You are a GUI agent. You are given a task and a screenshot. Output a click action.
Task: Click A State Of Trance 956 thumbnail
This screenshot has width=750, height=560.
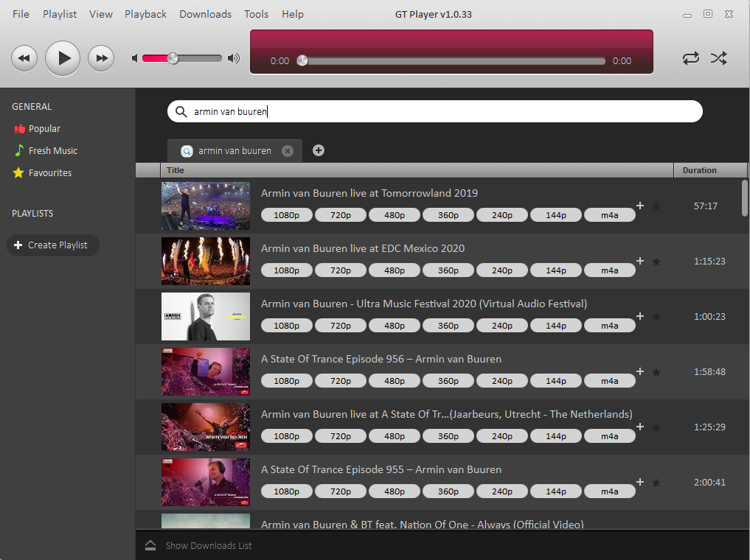(x=206, y=371)
